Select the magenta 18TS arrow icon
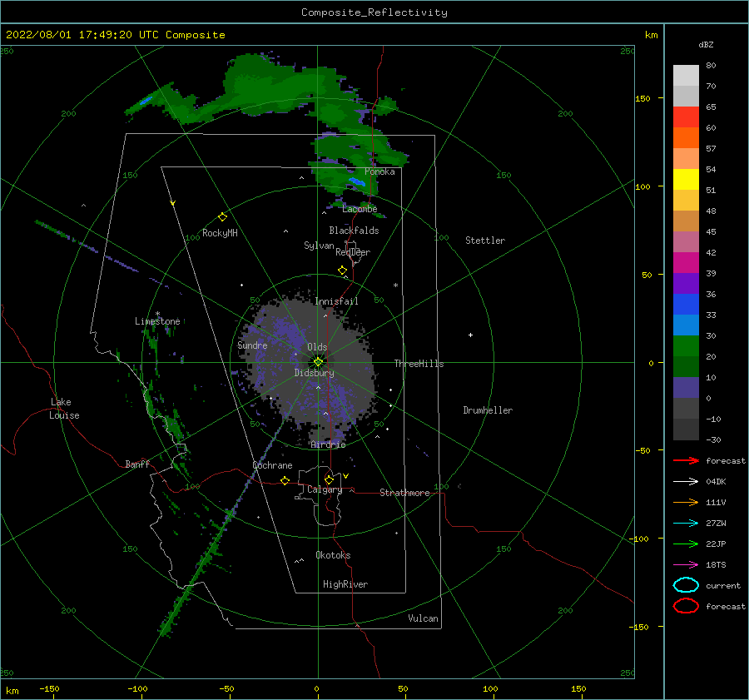This screenshot has width=749, height=700. [x=686, y=564]
